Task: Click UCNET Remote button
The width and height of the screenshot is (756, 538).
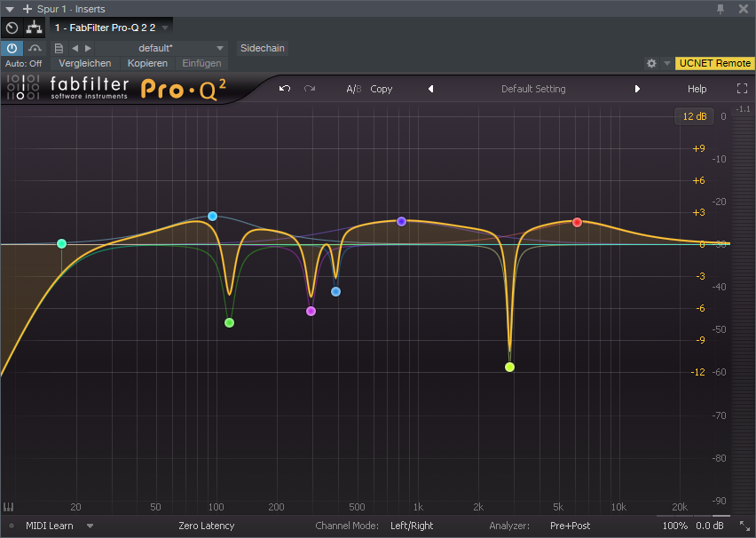Action: tap(714, 63)
